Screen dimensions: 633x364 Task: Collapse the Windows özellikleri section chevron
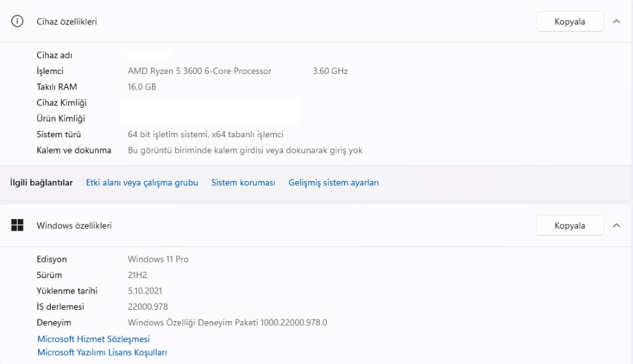click(x=616, y=225)
